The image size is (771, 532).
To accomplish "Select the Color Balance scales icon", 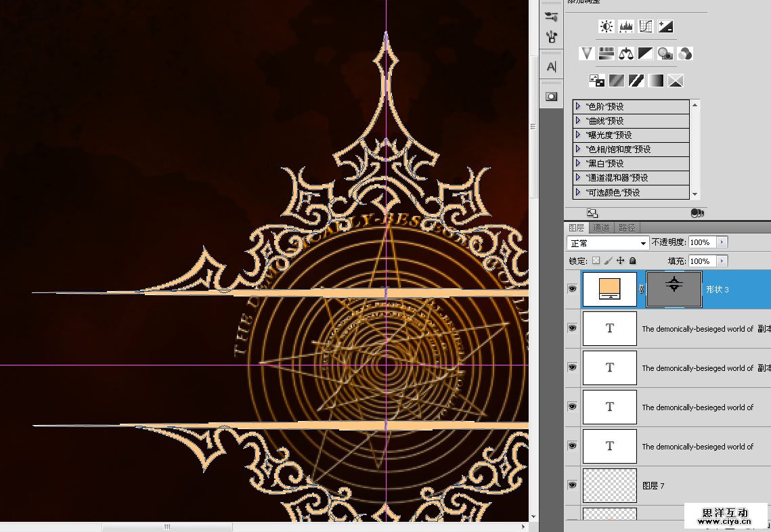I will point(626,53).
